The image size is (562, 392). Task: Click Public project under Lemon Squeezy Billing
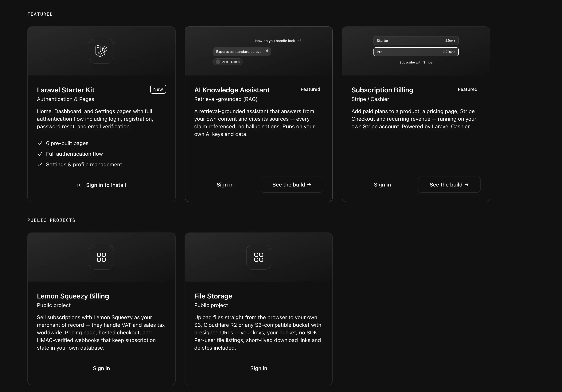pyautogui.click(x=54, y=305)
